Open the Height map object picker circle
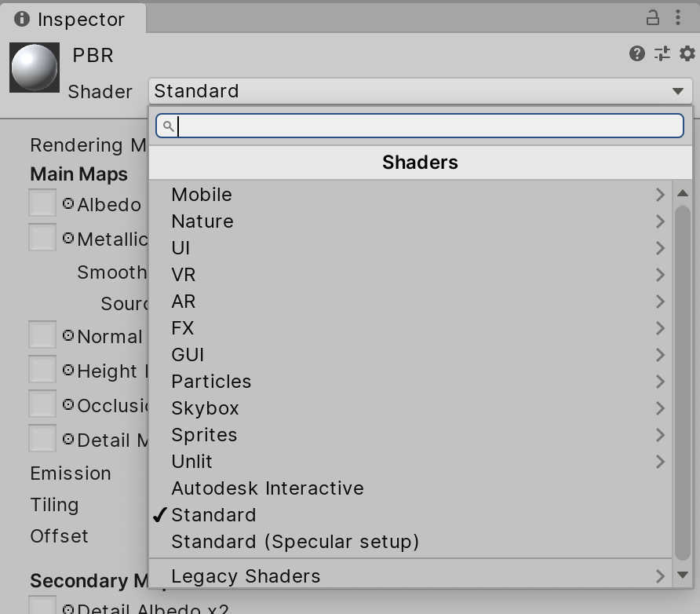Image resolution: width=700 pixels, height=614 pixels. coord(69,369)
